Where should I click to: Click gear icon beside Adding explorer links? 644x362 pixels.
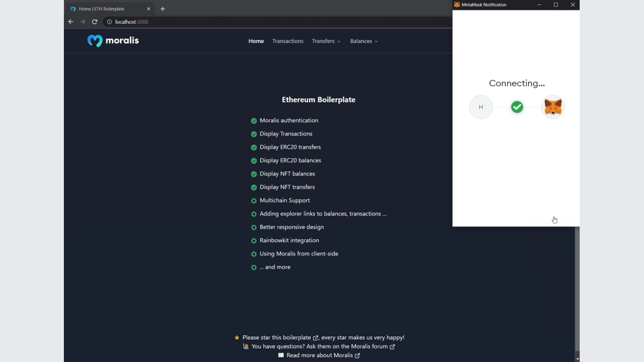(254, 214)
